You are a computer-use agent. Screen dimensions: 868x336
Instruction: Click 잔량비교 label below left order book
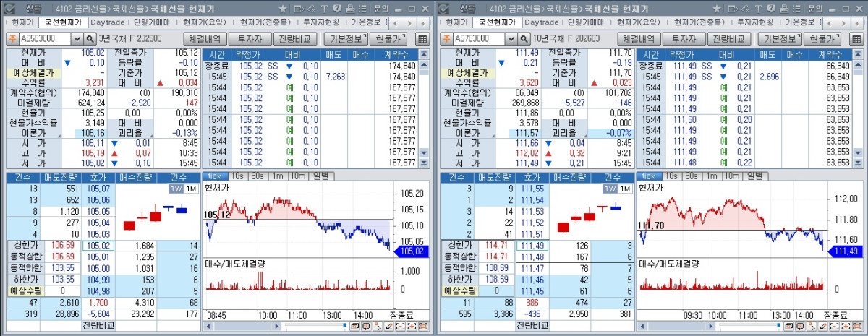[97, 326]
